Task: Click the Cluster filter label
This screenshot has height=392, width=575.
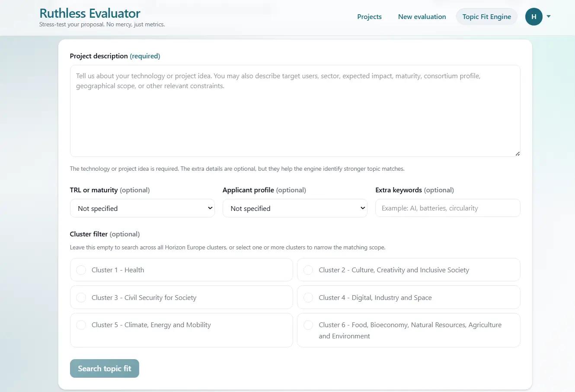Action: point(105,234)
